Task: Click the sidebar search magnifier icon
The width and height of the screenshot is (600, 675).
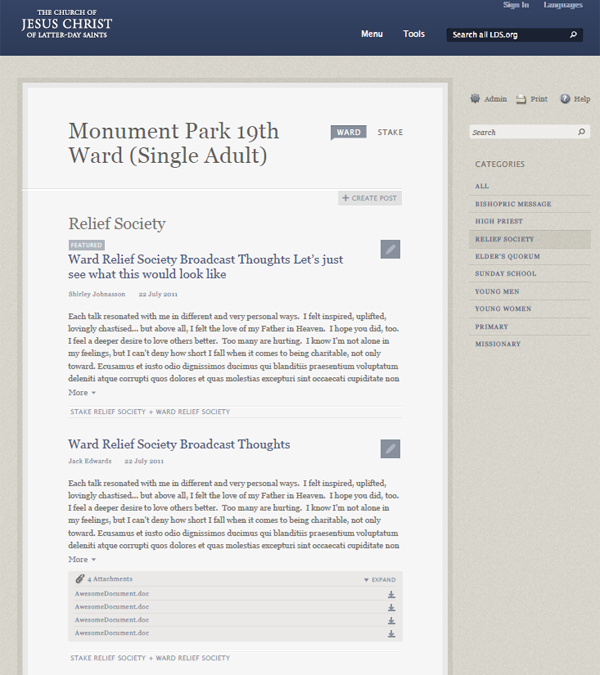Action: click(x=581, y=132)
